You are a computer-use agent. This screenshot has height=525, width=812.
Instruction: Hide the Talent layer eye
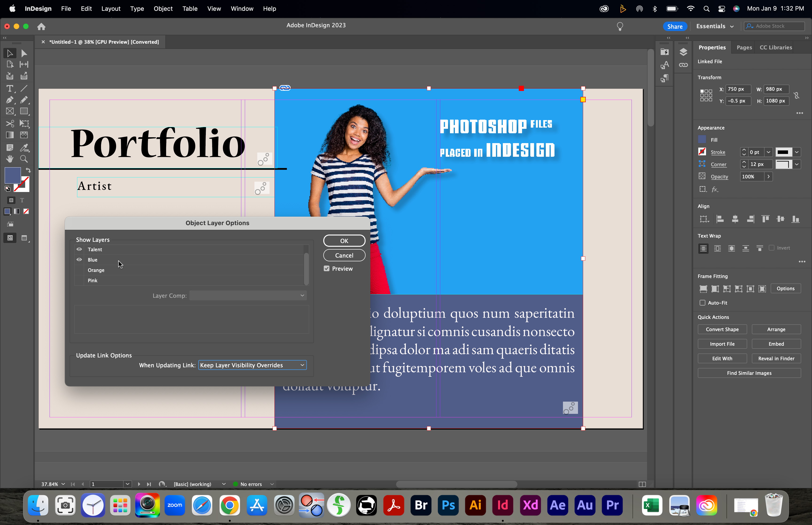tap(79, 249)
